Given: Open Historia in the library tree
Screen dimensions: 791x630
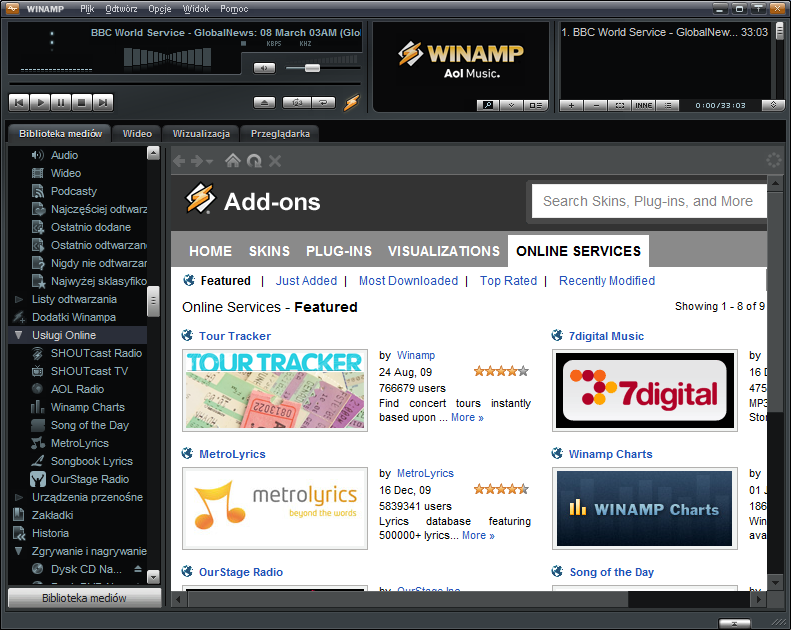Looking at the screenshot, I should tap(50, 533).
